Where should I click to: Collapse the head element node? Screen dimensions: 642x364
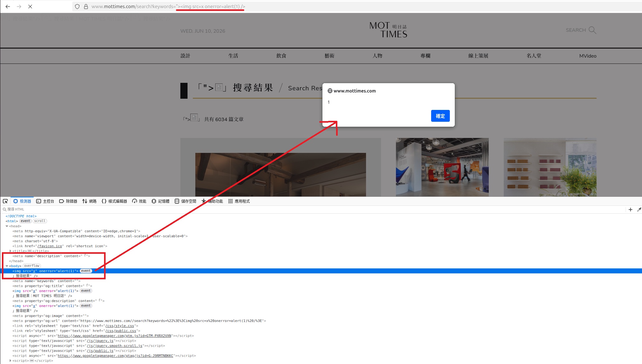click(x=7, y=226)
